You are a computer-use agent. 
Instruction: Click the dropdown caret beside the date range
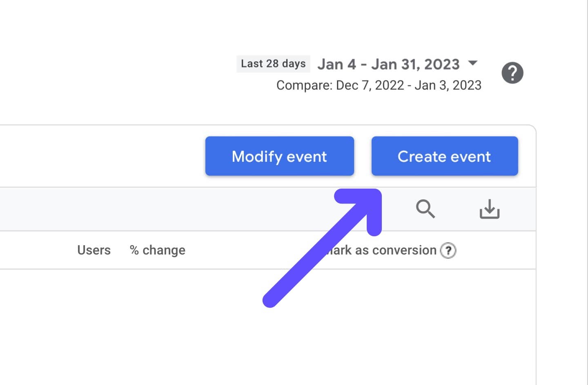(473, 64)
